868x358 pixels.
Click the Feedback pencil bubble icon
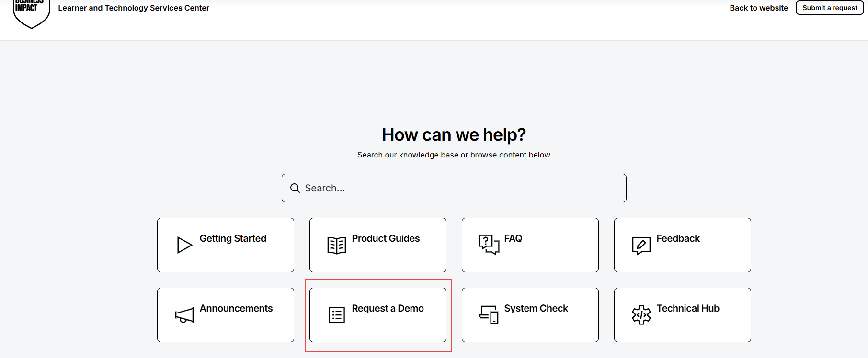click(x=641, y=246)
